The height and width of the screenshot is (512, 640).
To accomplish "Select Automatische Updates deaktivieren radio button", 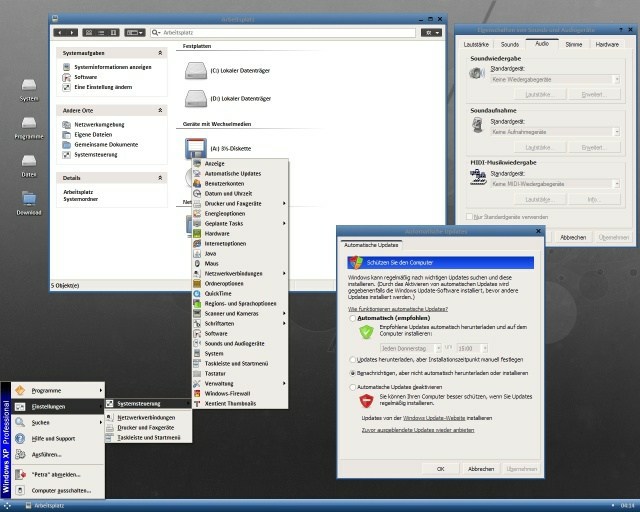I will (x=353, y=387).
